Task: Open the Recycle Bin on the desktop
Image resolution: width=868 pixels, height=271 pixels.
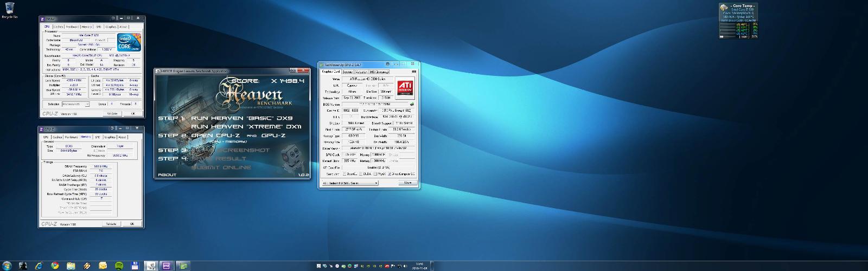Action: (9, 10)
